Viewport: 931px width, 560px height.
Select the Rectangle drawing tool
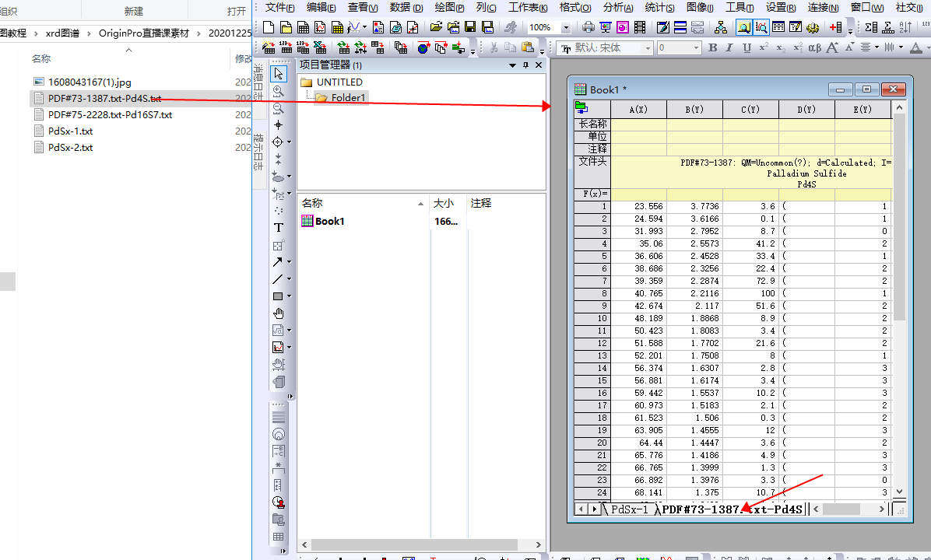277,296
